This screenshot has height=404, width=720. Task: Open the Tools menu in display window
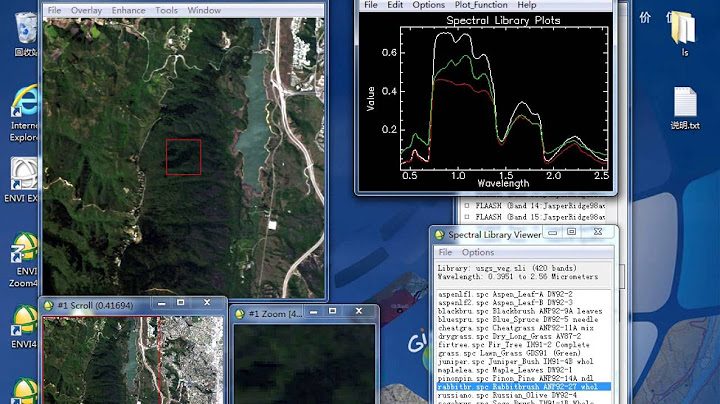(x=166, y=10)
